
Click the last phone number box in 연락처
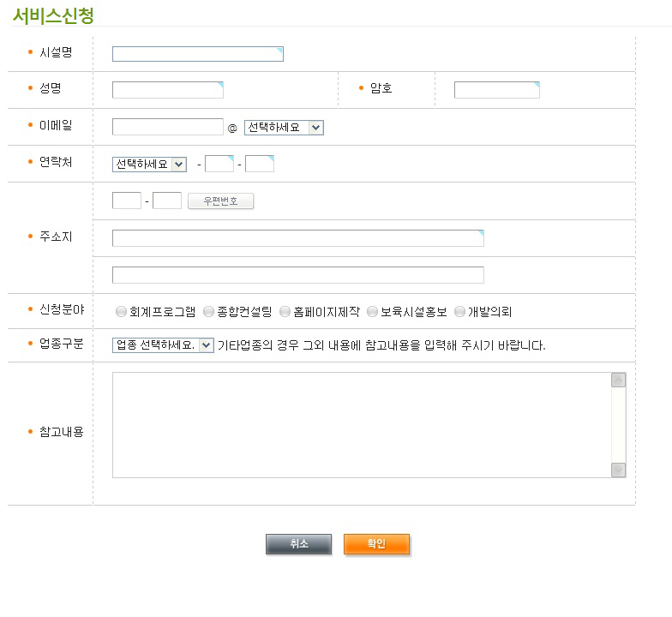pos(260,164)
